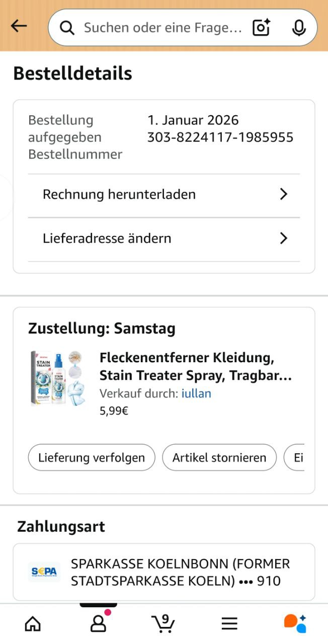The width and height of the screenshot is (328, 644).
Task: Open Fleckenentferner Kleidung product title
Action: click(195, 367)
